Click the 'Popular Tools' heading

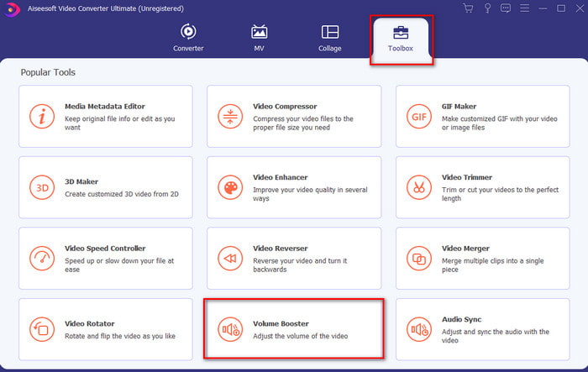coord(48,72)
